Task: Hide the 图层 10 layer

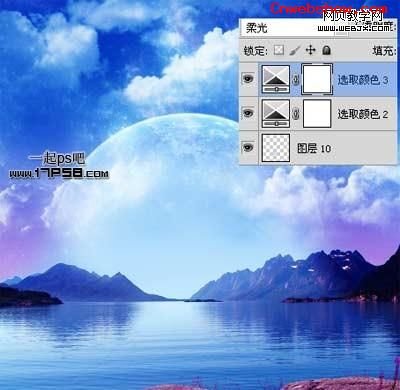Action: (x=248, y=147)
